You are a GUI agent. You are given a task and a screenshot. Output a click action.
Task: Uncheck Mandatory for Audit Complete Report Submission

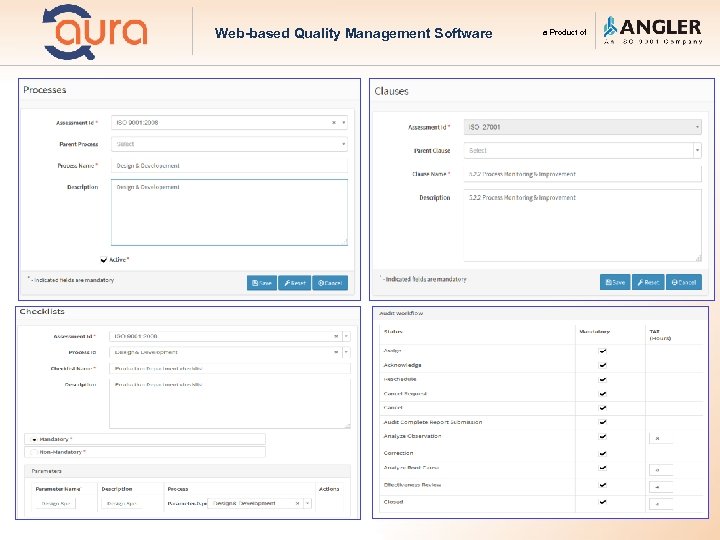603,422
